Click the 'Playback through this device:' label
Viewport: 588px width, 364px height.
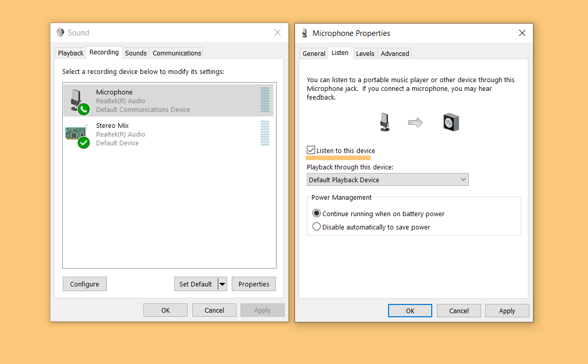pos(350,167)
